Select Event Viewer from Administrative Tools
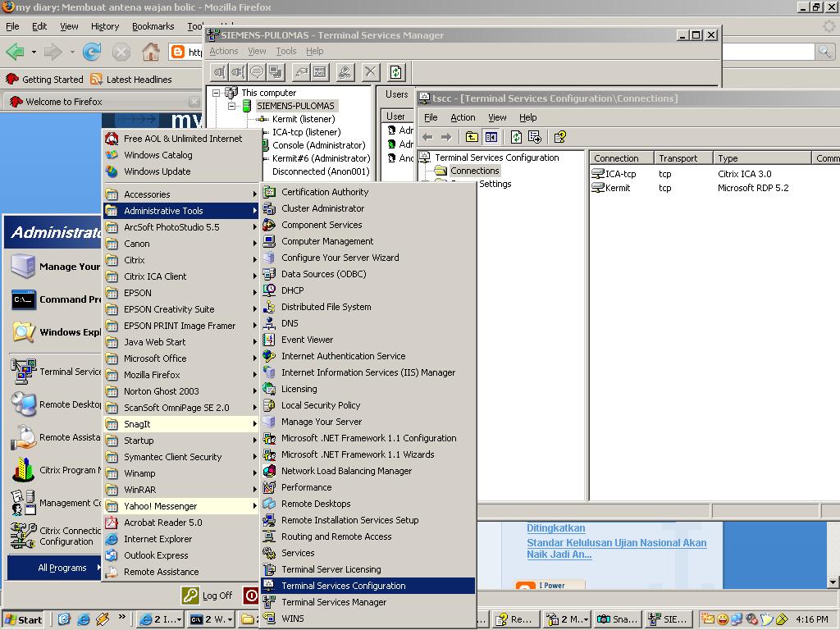 pos(307,340)
